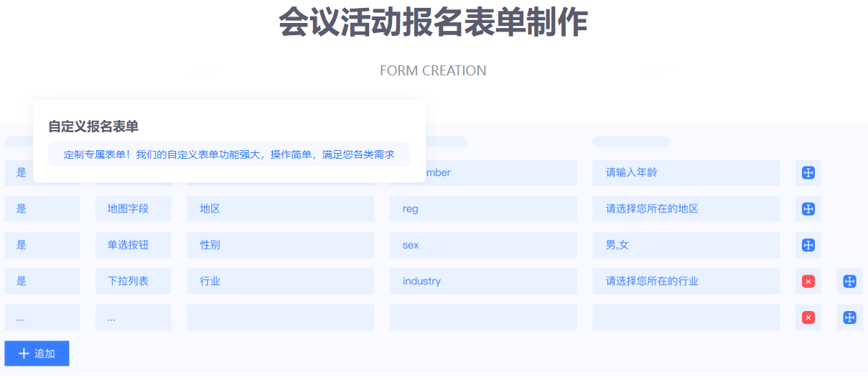868x380 pixels.
Task: Delete the 行业 field row with red X
Action: [x=808, y=281]
